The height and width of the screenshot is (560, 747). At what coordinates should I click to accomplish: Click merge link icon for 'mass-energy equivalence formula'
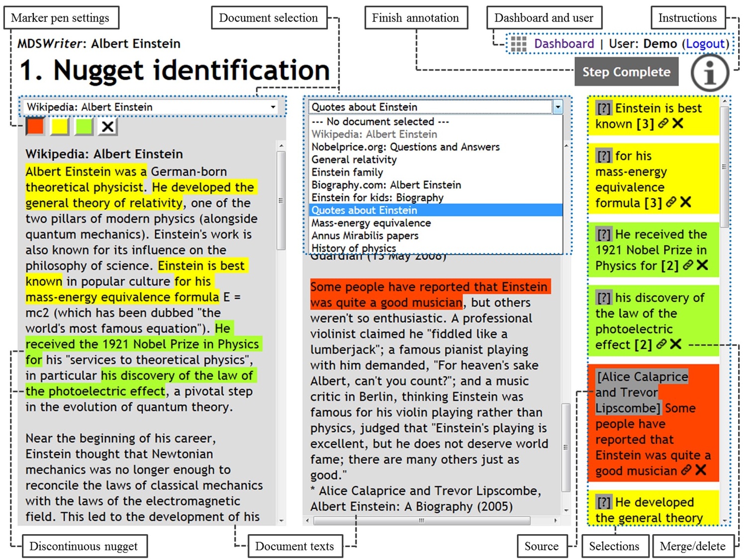tap(671, 202)
